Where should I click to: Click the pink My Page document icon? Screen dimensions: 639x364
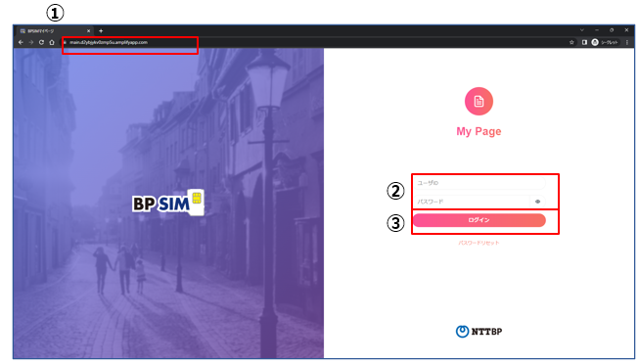pos(479,101)
